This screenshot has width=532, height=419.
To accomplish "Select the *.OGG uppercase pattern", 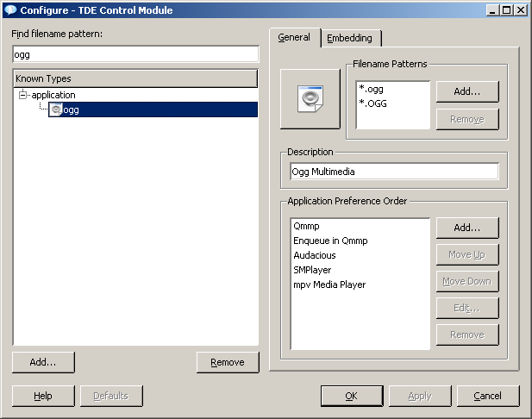I will pos(372,103).
